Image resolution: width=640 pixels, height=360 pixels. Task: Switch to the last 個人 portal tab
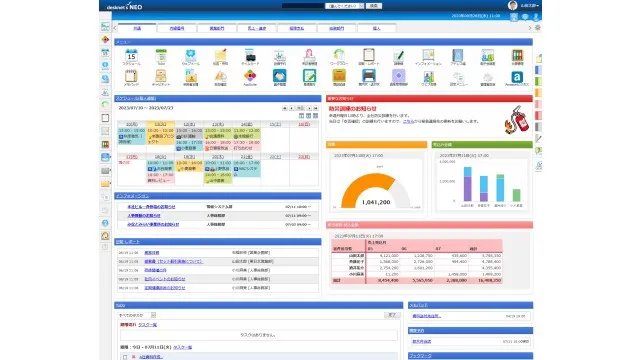tap(376, 28)
